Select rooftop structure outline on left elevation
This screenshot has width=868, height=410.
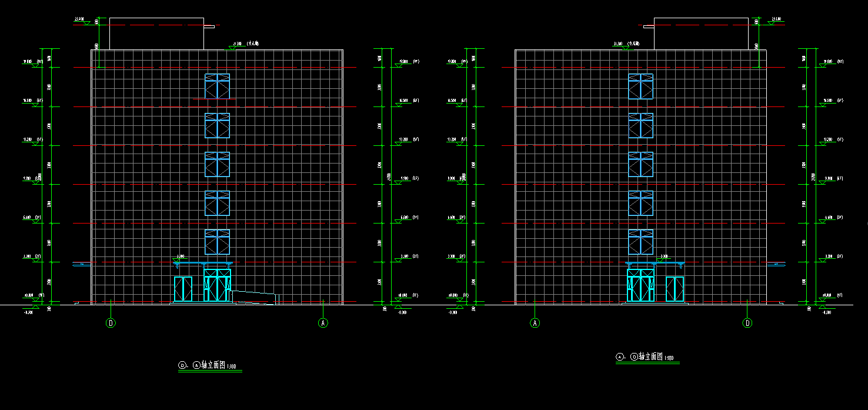tap(156, 34)
